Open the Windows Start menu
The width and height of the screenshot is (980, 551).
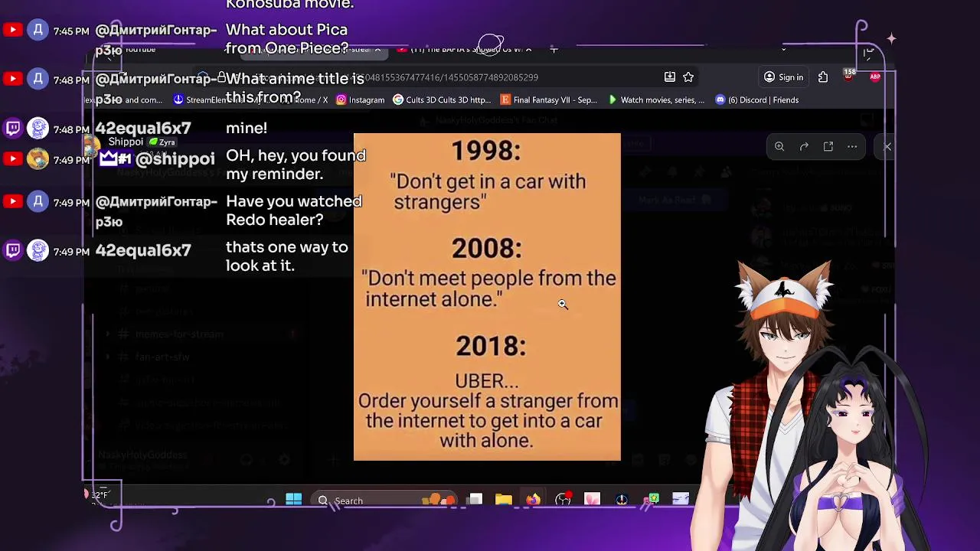293,500
